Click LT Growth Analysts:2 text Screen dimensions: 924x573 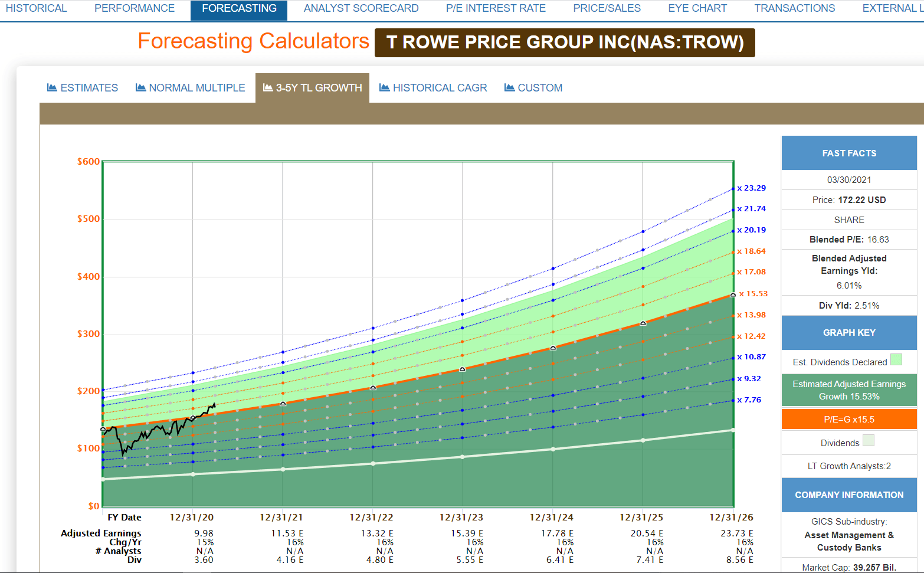pyautogui.click(x=849, y=466)
